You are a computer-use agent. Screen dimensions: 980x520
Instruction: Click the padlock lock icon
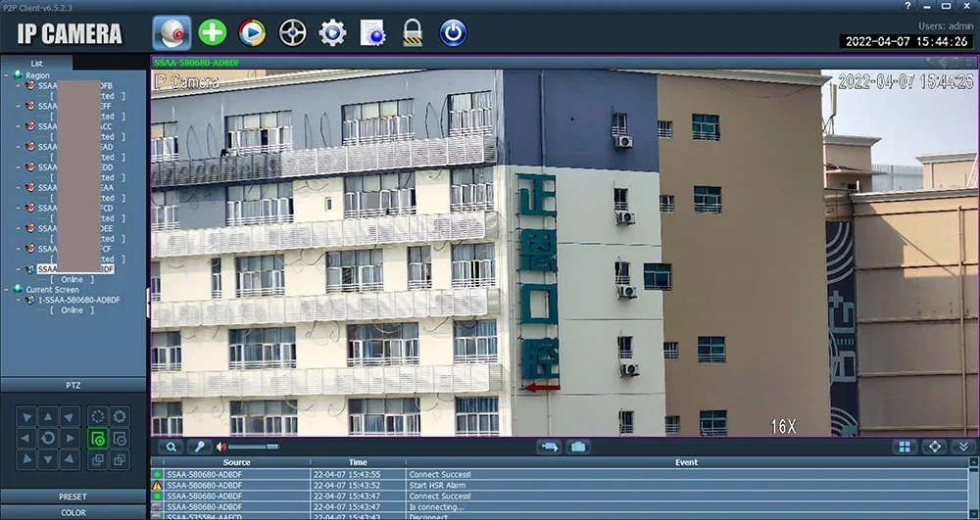tap(413, 32)
